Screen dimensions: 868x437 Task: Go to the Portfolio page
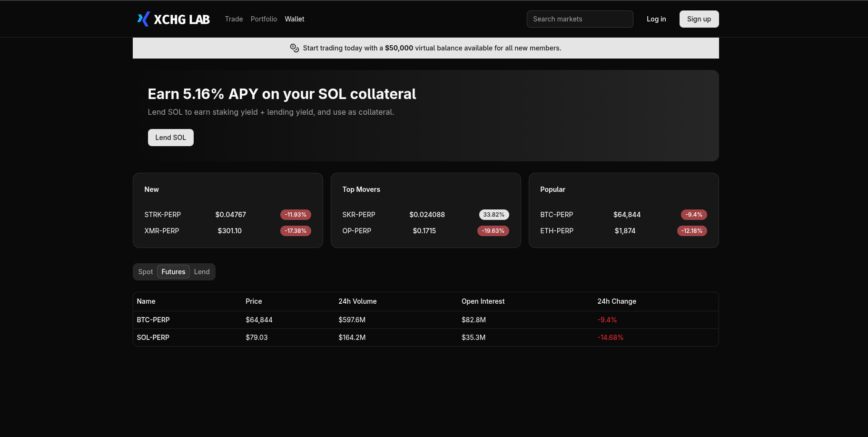264,19
